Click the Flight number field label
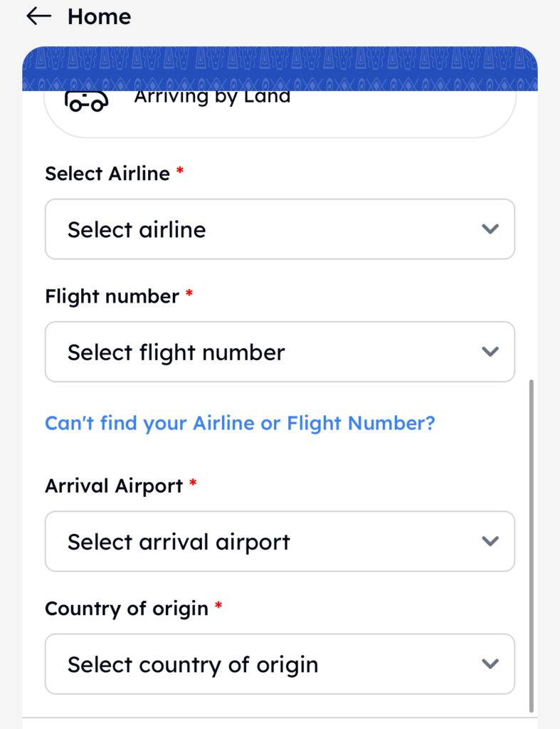560x729 pixels. click(x=112, y=296)
